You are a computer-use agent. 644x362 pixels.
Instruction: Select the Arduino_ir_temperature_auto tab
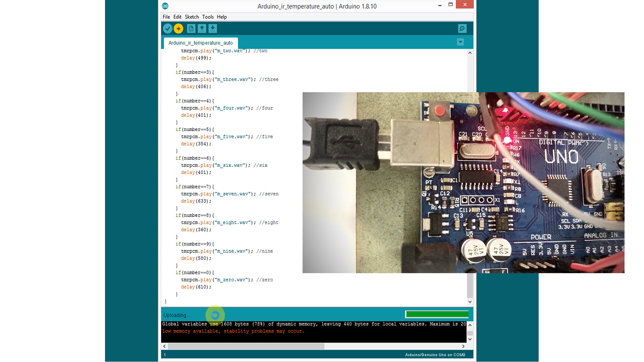pyautogui.click(x=200, y=43)
